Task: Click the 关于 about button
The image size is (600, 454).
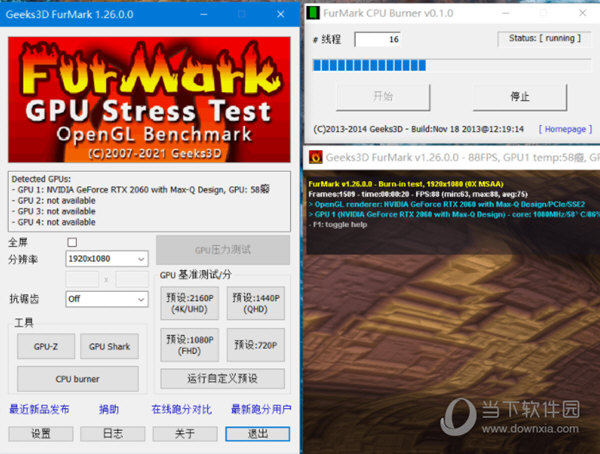Action: coord(185,434)
